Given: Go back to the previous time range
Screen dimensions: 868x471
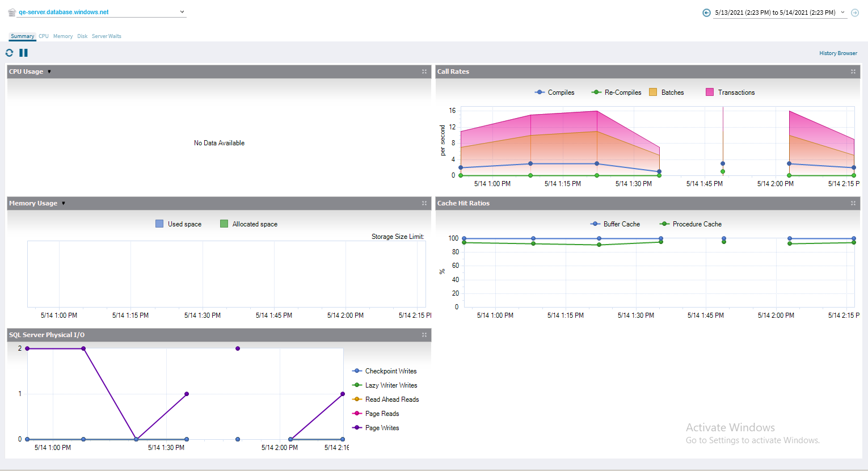Looking at the screenshot, I should tap(706, 12).
